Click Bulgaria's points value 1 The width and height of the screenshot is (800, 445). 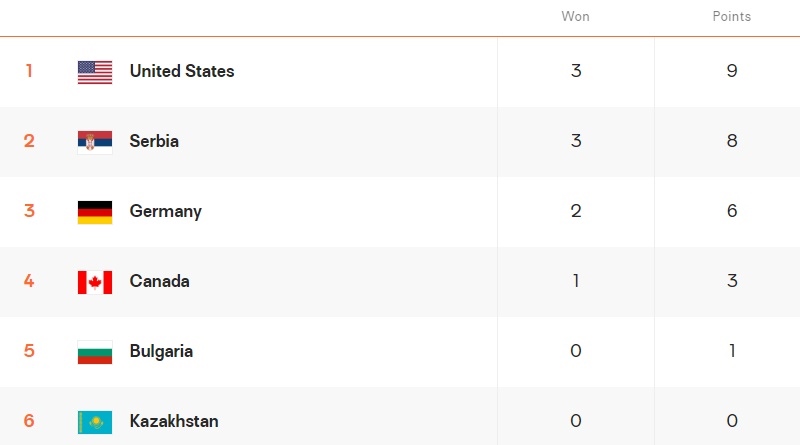(732, 352)
